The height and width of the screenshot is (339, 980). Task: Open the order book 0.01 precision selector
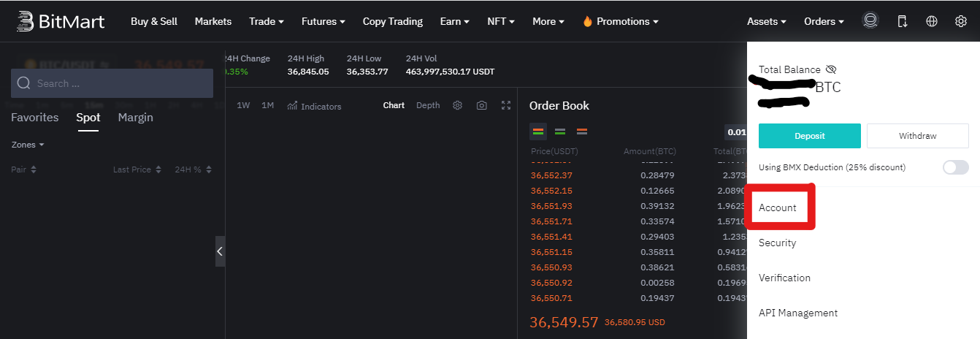736,132
